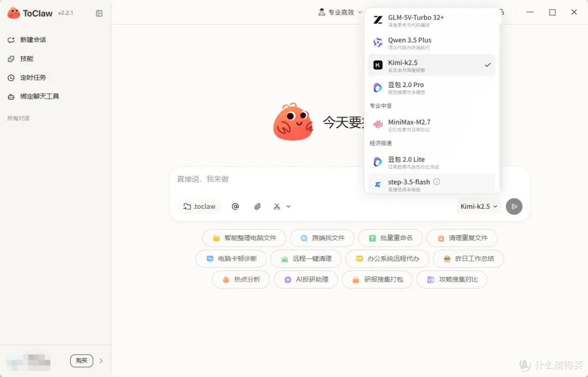Click the scissors screenshot tool icon
This screenshot has width=588, height=377.
pos(277,207)
